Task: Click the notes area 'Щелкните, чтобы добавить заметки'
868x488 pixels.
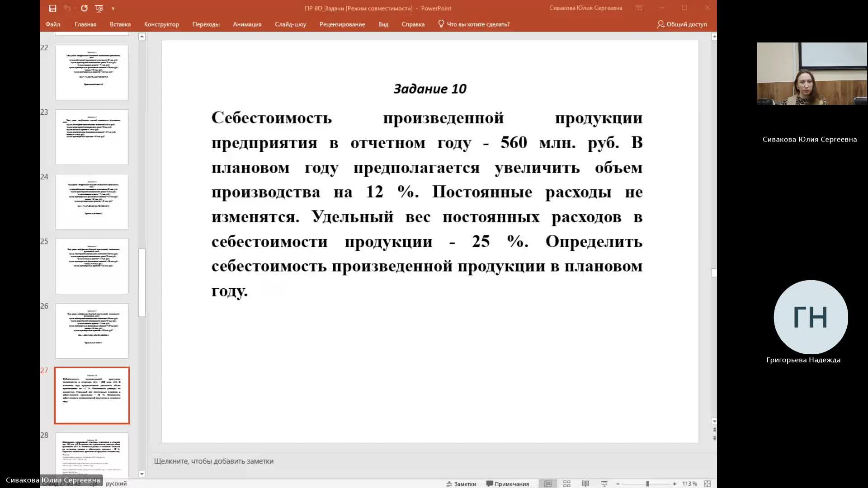Action: point(213,461)
